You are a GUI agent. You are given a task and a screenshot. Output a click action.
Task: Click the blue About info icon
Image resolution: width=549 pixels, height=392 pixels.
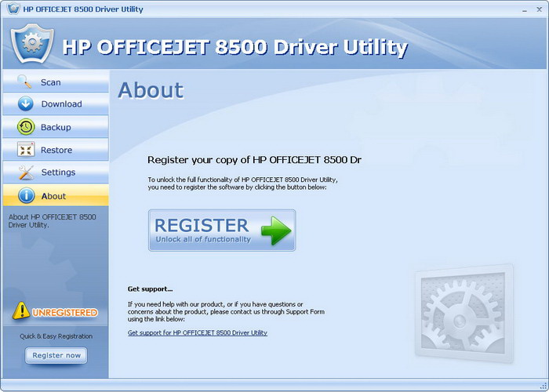(x=26, y=196)
